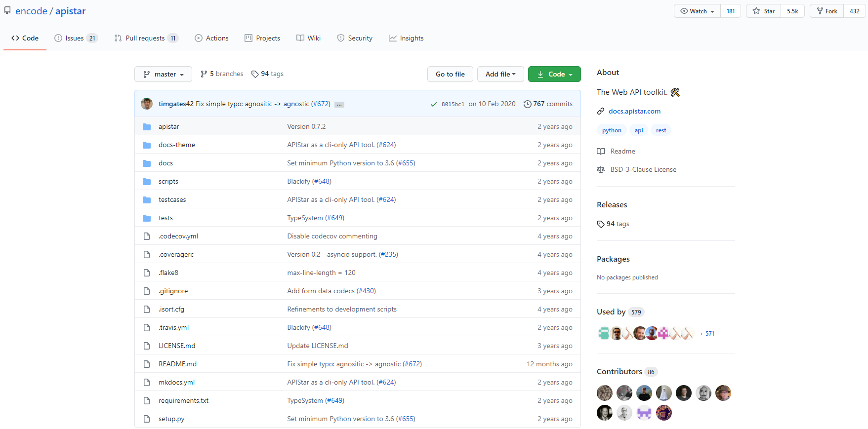Open .travis.yml file

173,328
